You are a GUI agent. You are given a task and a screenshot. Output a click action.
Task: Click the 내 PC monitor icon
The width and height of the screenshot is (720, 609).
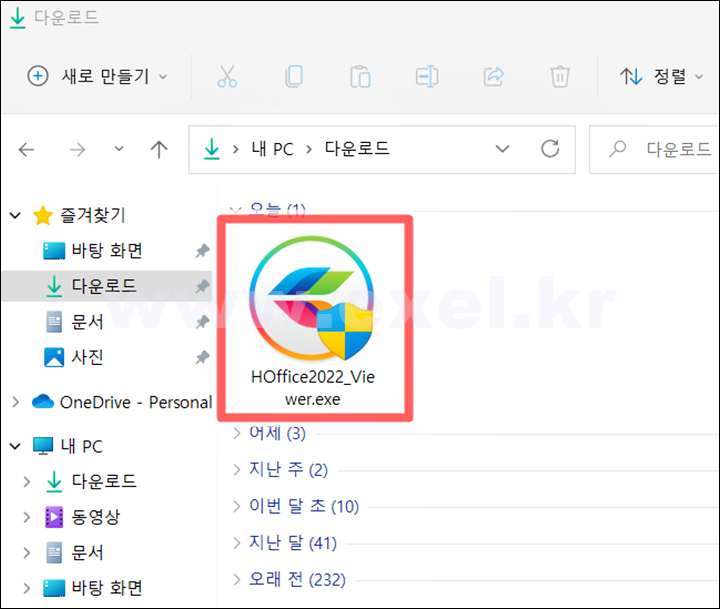click(43, 446)
